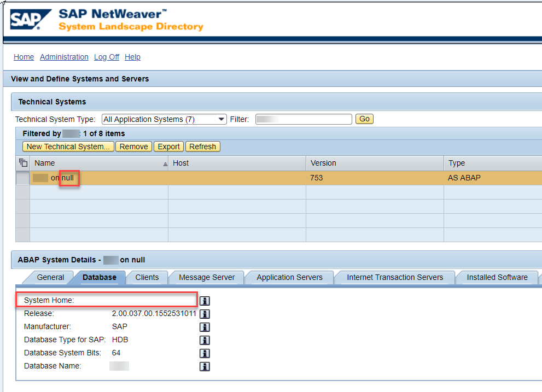The height and width of the screenshot is (392, 542).
Task: Open the Administration link
Action: click(64, 57)
